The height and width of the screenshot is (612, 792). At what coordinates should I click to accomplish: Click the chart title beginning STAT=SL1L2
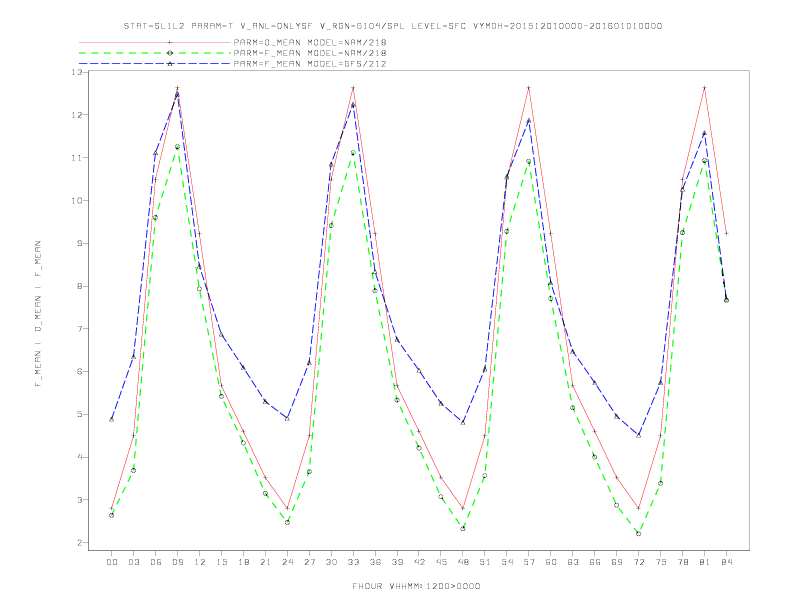[393, 26]
